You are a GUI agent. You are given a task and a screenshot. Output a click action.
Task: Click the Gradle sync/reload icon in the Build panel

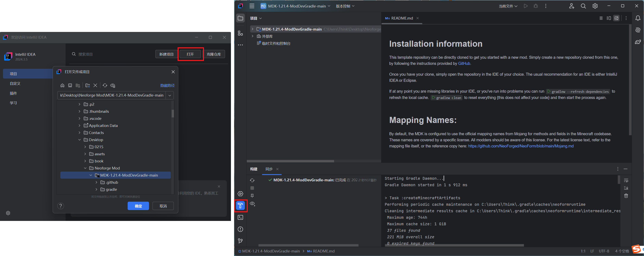(252, 181)
